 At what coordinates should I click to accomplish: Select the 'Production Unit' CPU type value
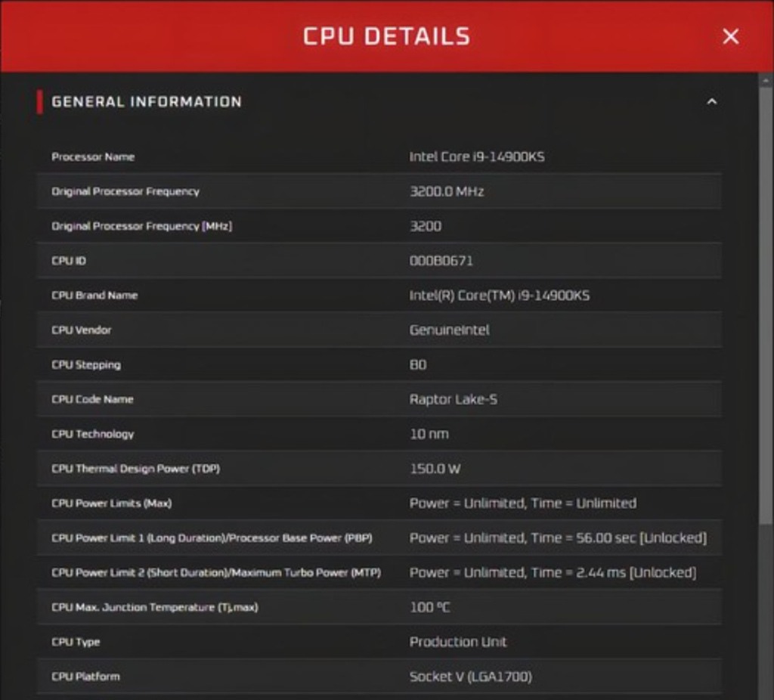[x=458, y=642]
